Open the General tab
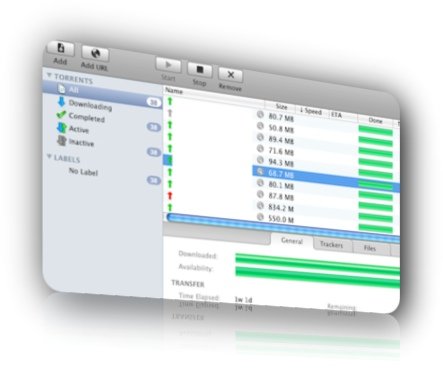Viewport: 443px width, 376px height. (x=292, y=240)
